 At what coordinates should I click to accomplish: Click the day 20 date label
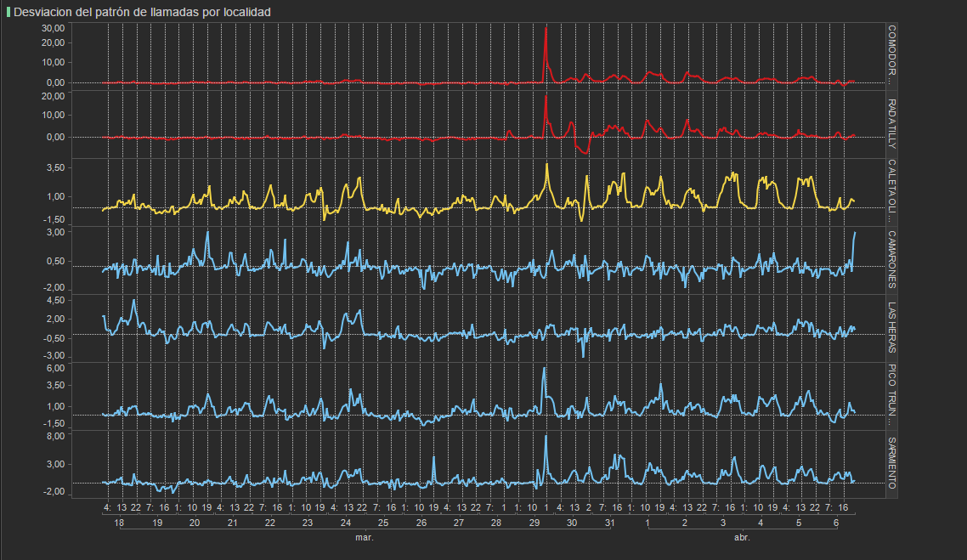pyautogui.click(x=195, y=523)
